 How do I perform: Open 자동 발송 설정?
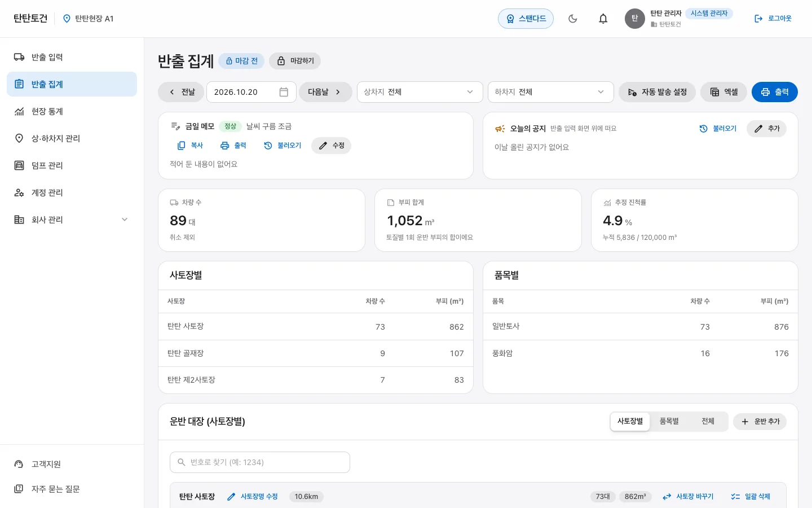[x=657, y=92]
